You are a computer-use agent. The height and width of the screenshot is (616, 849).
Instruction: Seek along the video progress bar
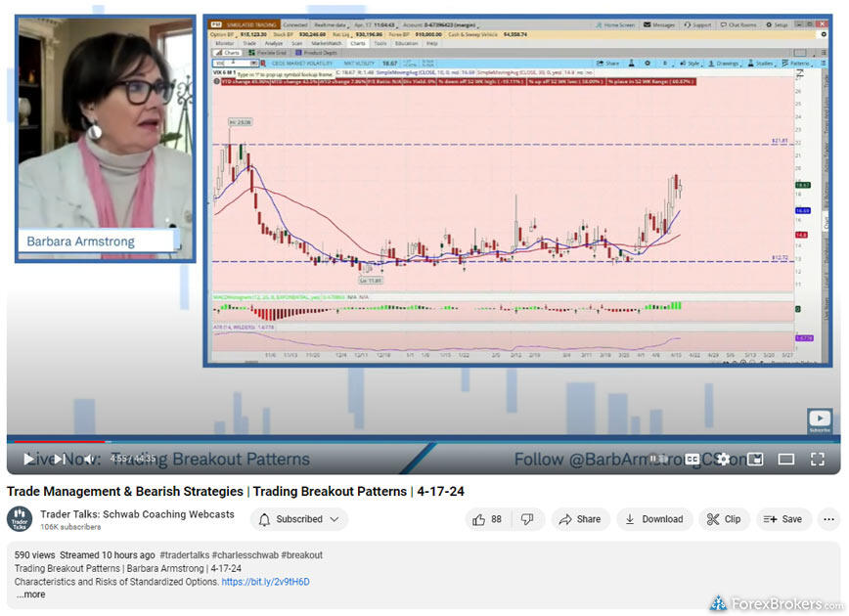click(x=424, y=442)
